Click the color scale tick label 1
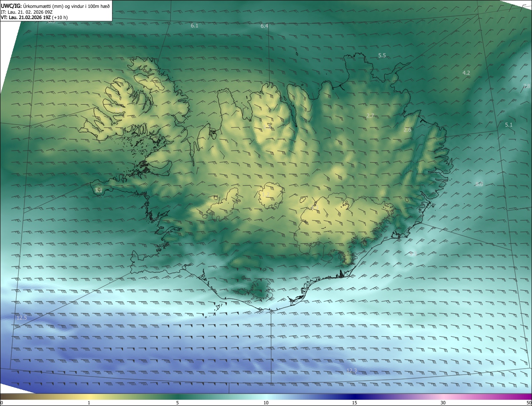 (x=89, y=403)
